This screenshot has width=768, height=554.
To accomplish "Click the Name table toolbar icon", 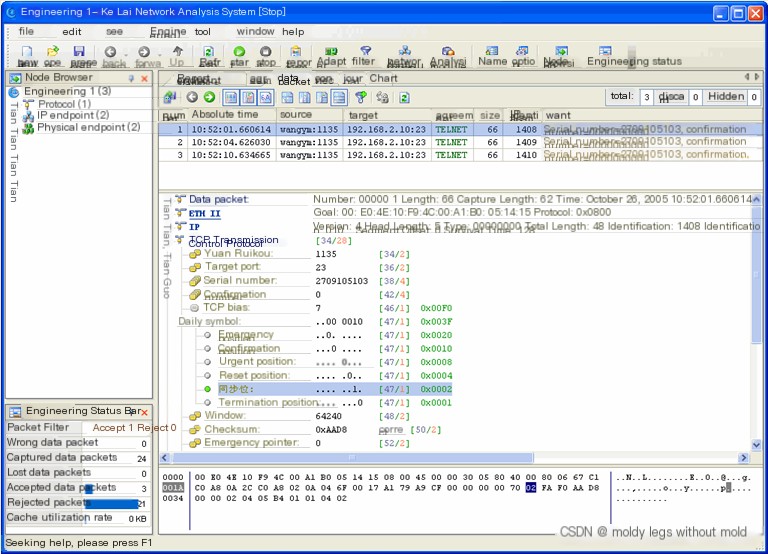I will coord(492,50).
